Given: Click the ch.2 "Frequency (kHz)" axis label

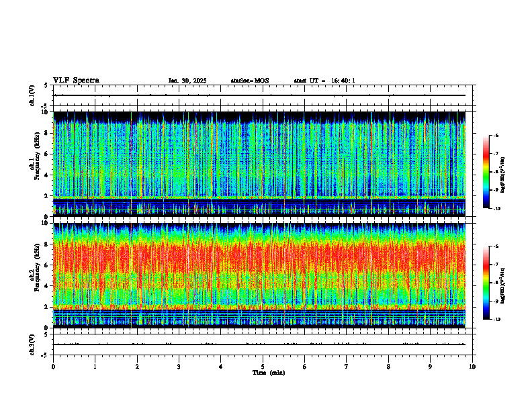Looking at the screenshot, I should tap(37, 267).
